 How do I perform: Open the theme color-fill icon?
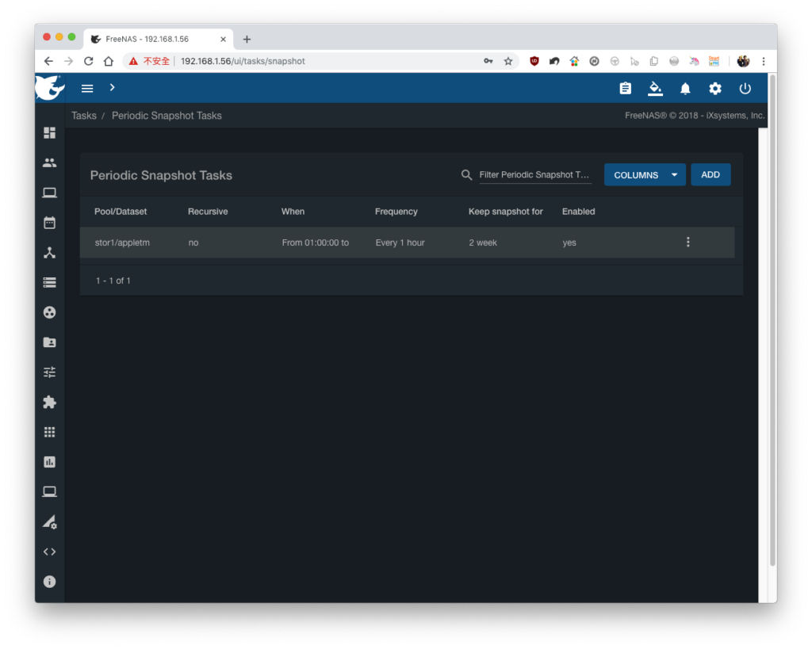(x=655, y=89)
